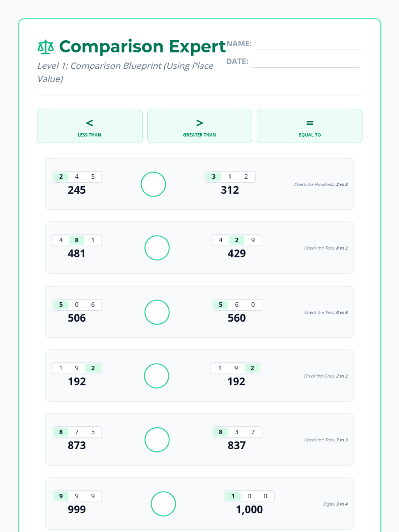Click answer circle between the two 192 numbers
399x532 pixels.
click(156, 376)
